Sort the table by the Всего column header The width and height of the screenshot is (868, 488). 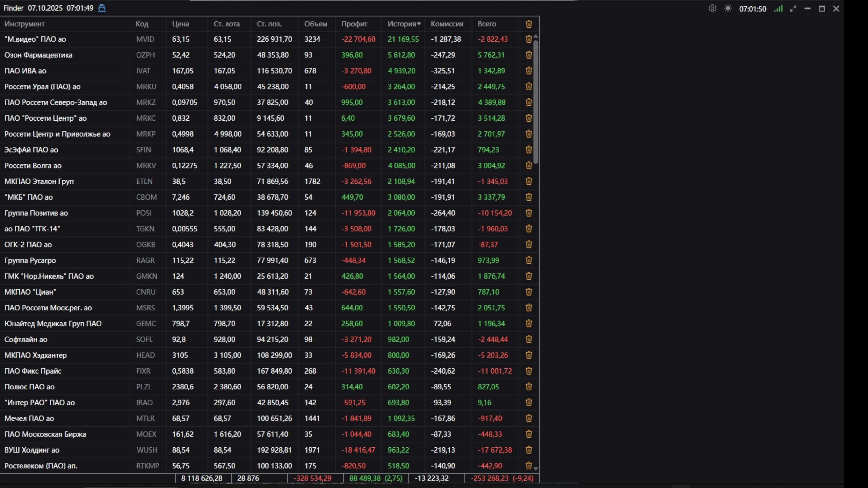[487, 24]
